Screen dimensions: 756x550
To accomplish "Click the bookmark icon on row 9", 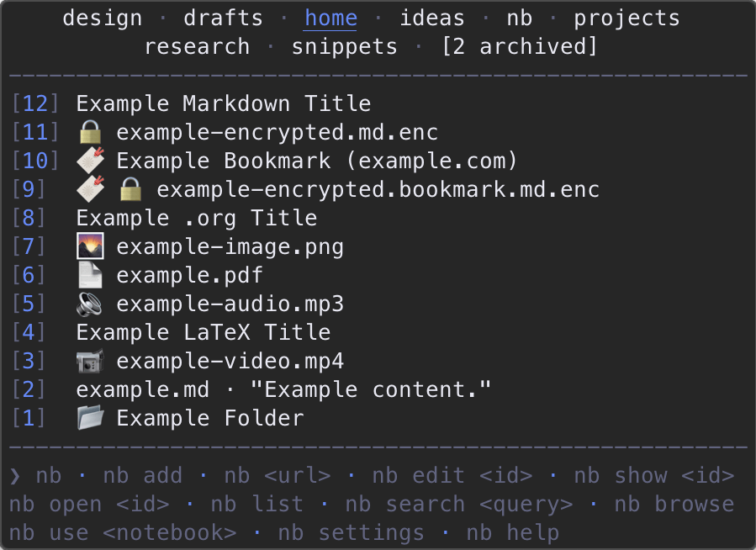I will tap(91, 189).
